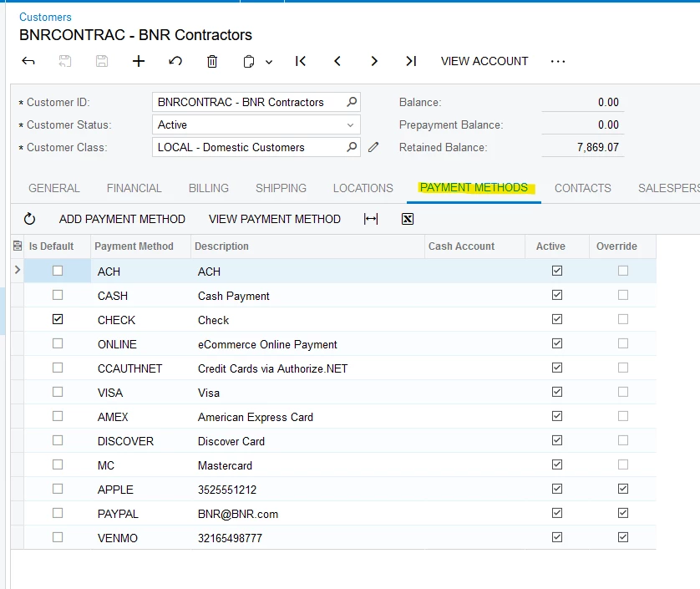Screen dimensions: 700x589
Task: Click the Save disk icon
Action: click(102, 61)
